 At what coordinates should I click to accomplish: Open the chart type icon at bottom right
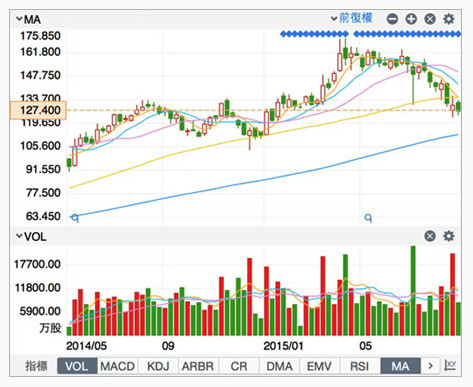click(x=451, y=366)
